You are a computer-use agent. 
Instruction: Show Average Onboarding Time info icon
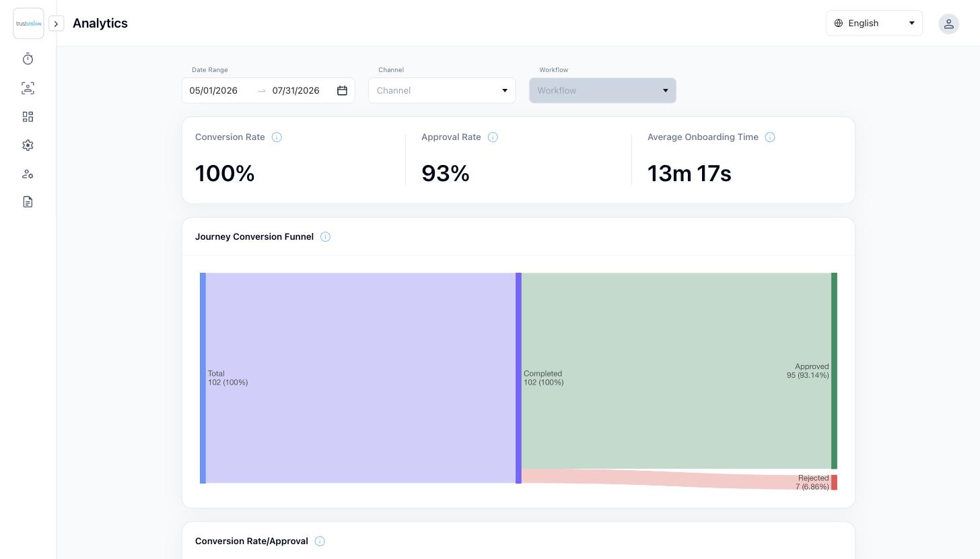pyautogui.click(x=770, y=137)
